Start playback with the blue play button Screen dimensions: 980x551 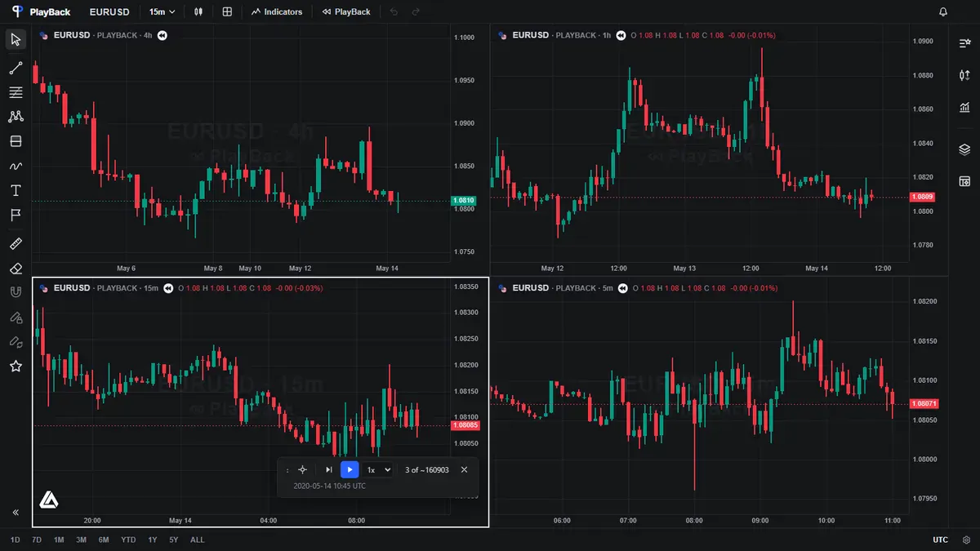(x=350, y=469)
